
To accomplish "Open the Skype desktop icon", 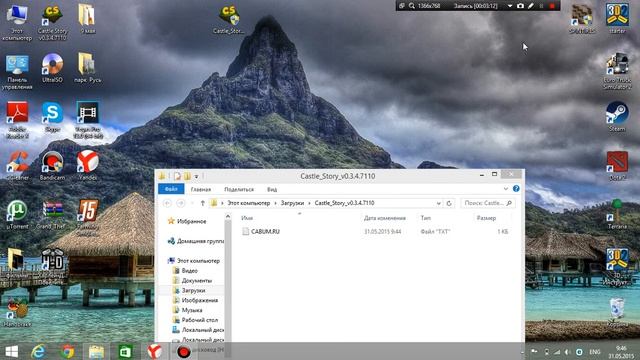I will (x=52, y=117).
